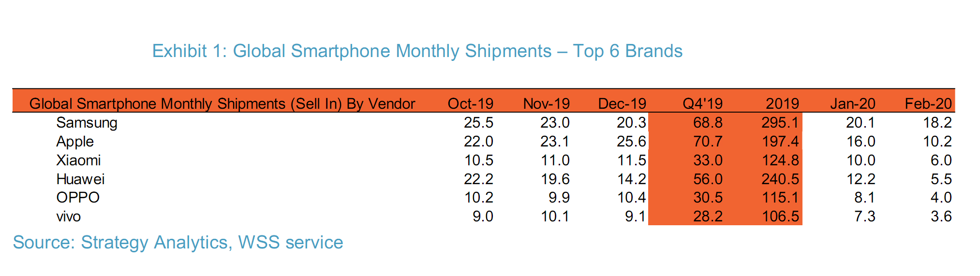Click the vivo row label
The height and width of the screenshot is (276, 980).
tap(68, 217)
